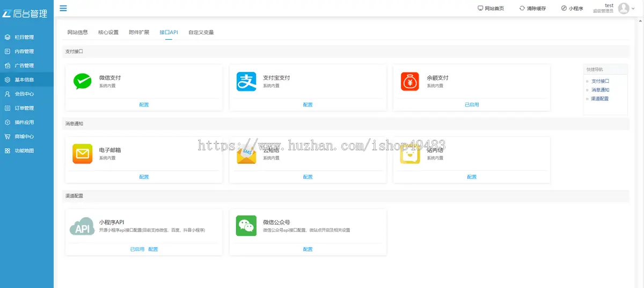The height and width of the screenshot is (288, 644).
Task: Click the refresh icon beside 清除缓存
Action: 522,8
